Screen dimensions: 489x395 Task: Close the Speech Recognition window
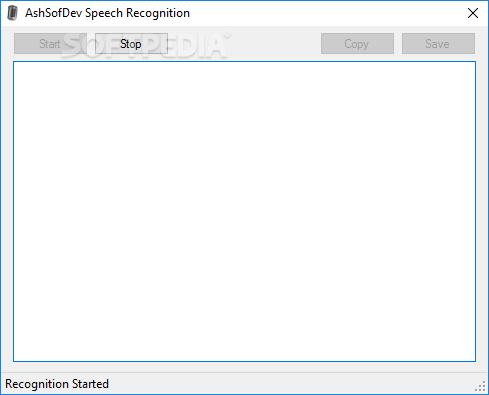[x=473, y=13]
